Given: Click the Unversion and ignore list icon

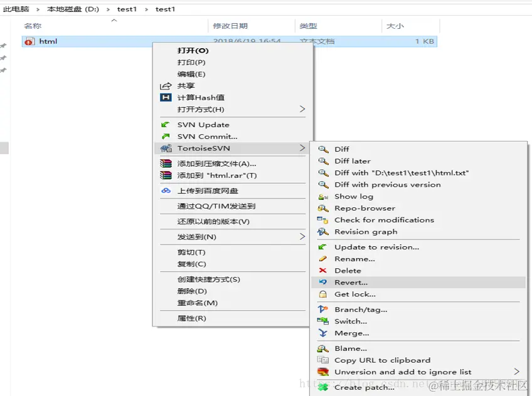Looking at the screenshot, I should point(323,372).
